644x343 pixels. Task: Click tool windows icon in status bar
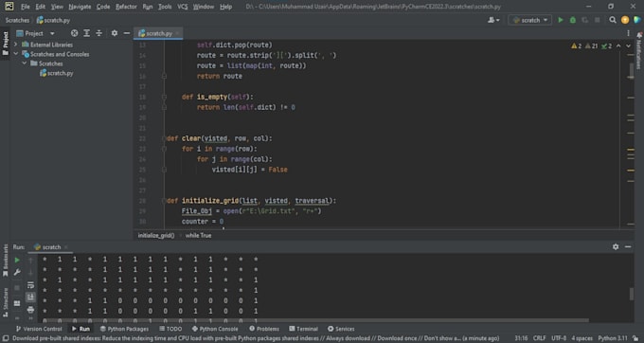click(6, 338)
